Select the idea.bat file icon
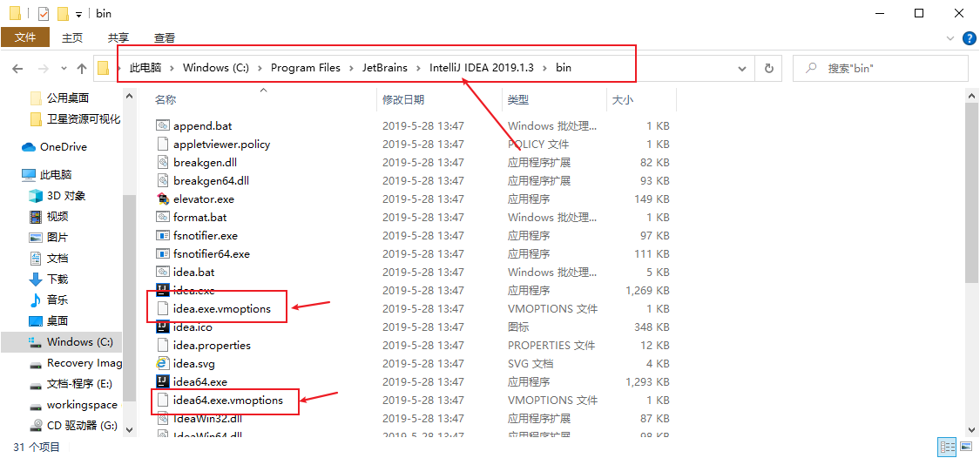The width and height of the screenshot is (980, 458). tap(163, 273)
